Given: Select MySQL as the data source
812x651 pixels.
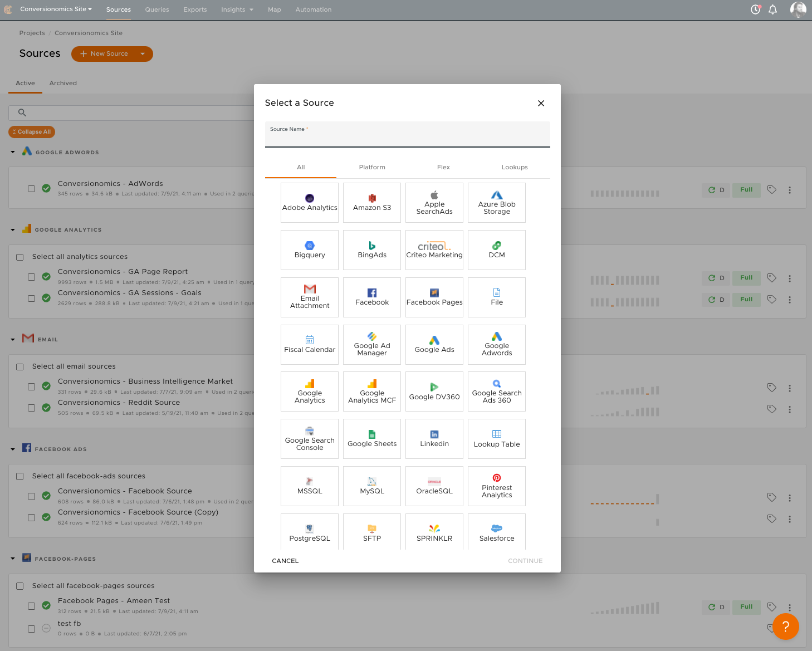Looking at the screenshot, I should coord(371,486).
